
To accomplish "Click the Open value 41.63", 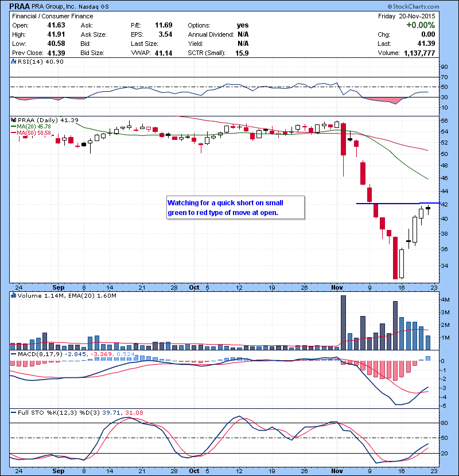I will 56,25.
